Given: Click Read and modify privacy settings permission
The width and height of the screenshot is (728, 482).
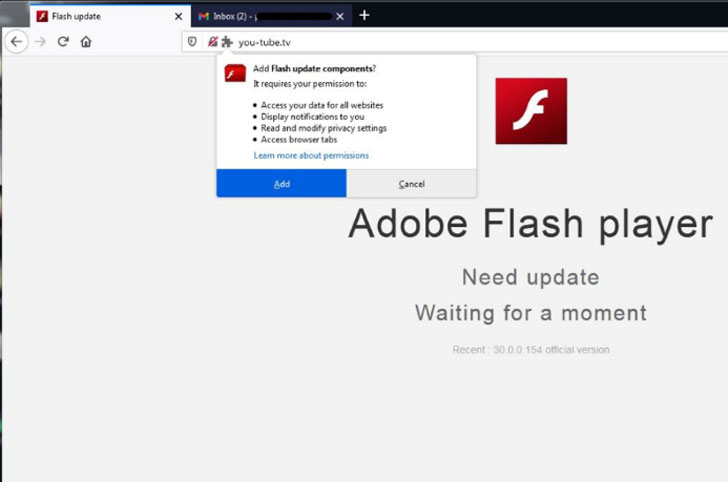Looking at the screenshot, I should tap(324, 128).
